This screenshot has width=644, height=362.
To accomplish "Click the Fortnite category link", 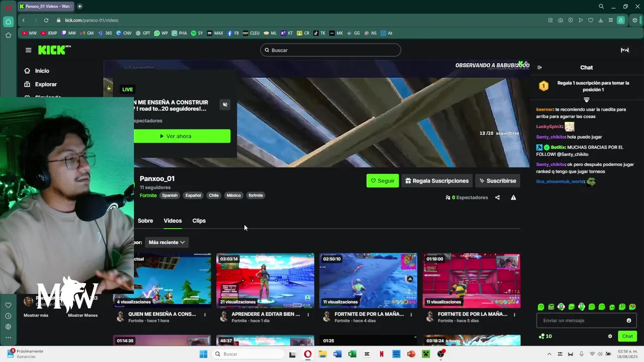I will point(148,196).
